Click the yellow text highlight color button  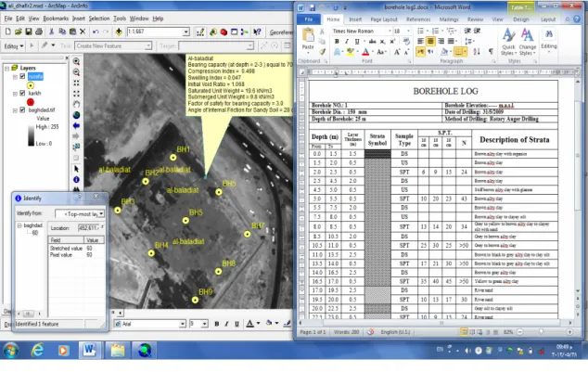[x=351, y=52]
